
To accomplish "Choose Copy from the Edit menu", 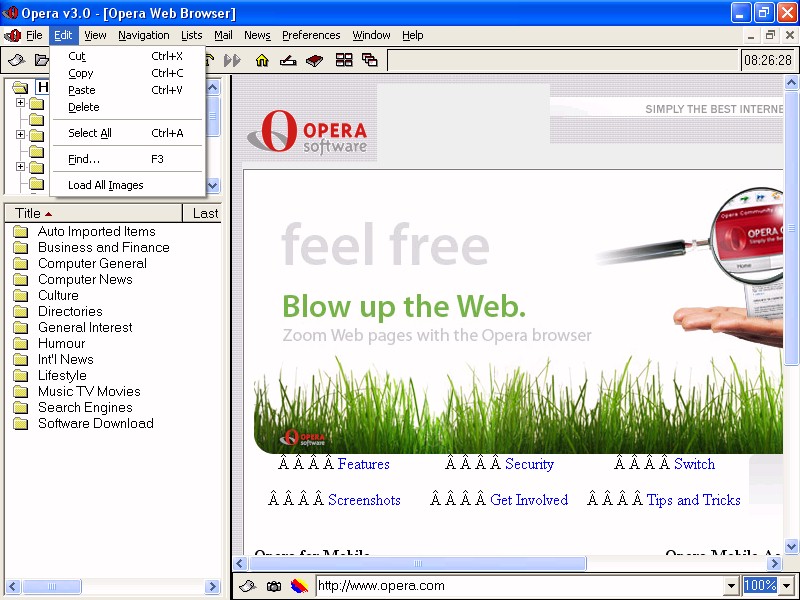I will click(x=128, y=73).
